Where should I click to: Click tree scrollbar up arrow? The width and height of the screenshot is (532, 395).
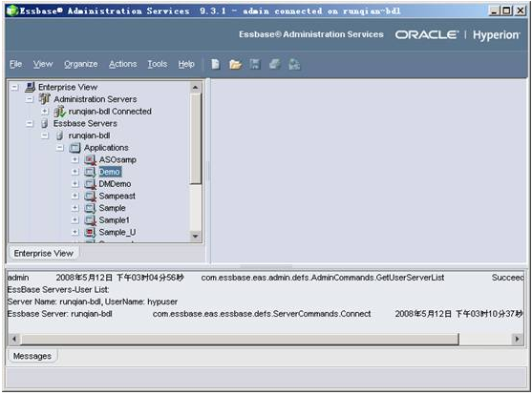click(195, 88)
